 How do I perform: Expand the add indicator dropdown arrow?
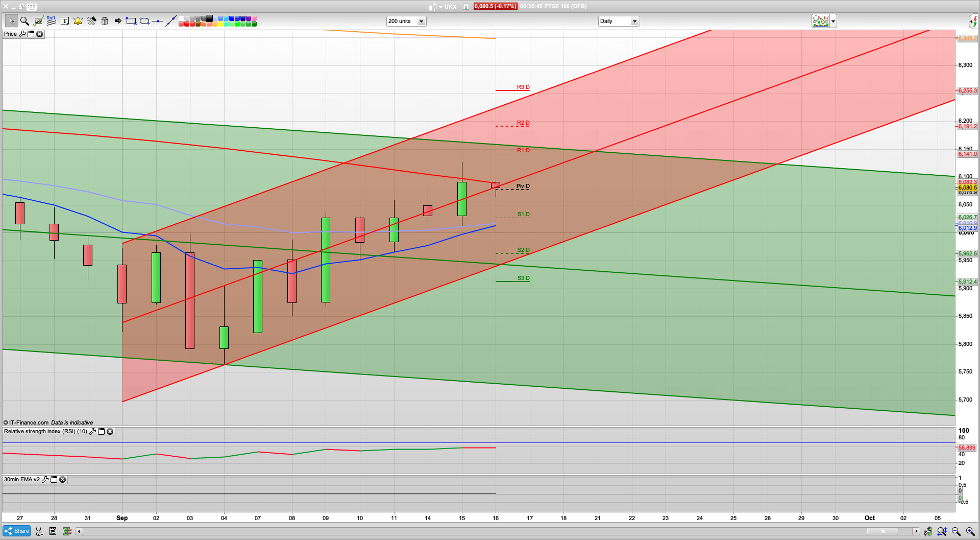pyautogui.click(x=833, y=21)
